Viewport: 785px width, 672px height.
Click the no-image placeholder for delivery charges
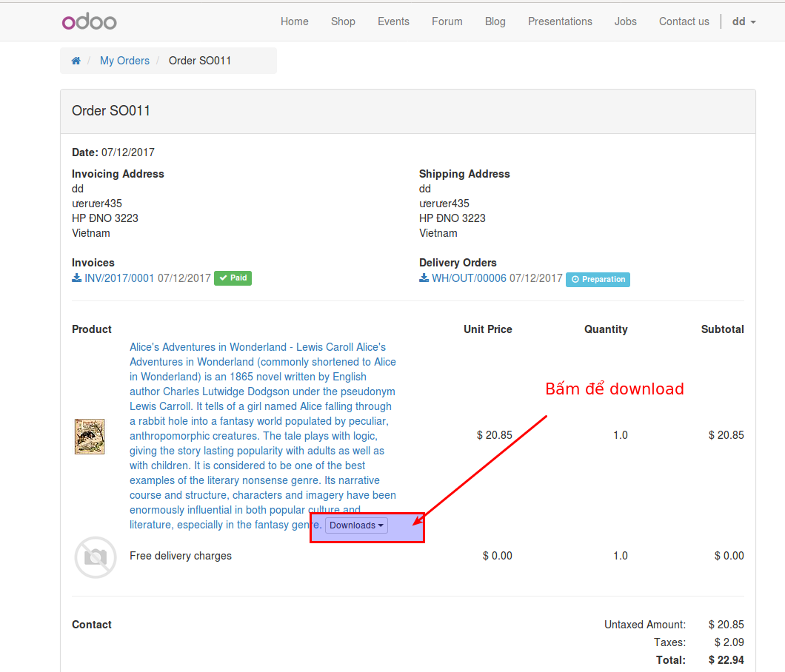click(x=96, y=557)
